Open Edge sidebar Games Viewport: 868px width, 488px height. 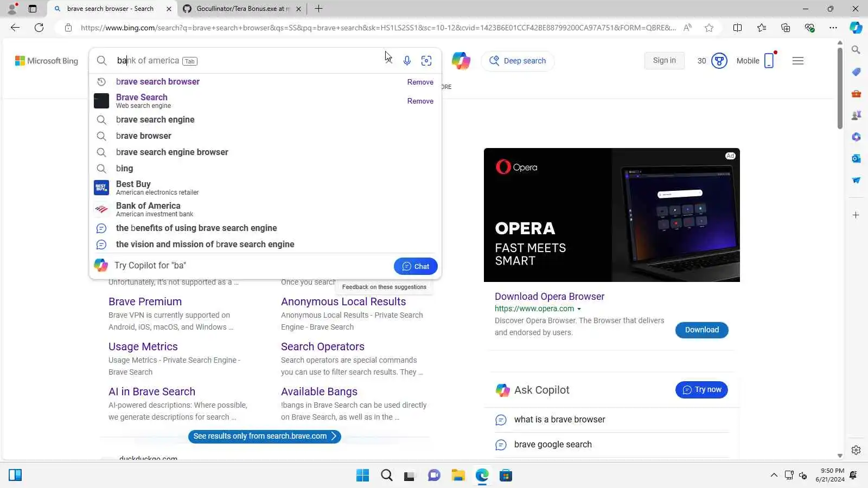[856, 115]
